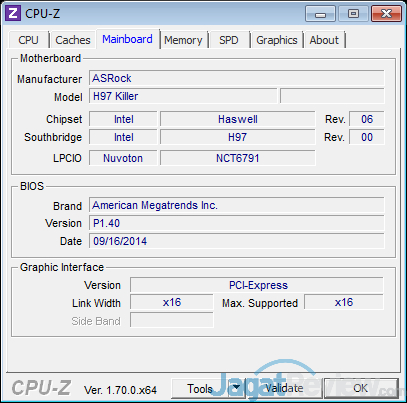Click the chipset revision 06 value
Screen dimensions: 407x403
(367, 119)
